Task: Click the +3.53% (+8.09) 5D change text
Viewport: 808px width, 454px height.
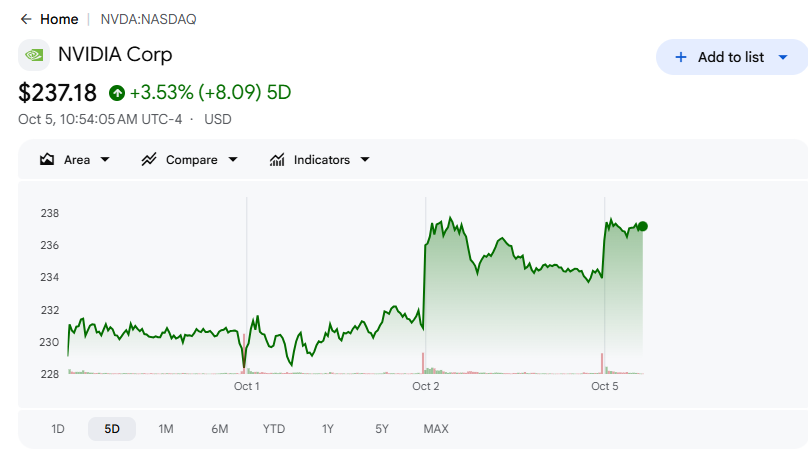Action: (210, 93)
